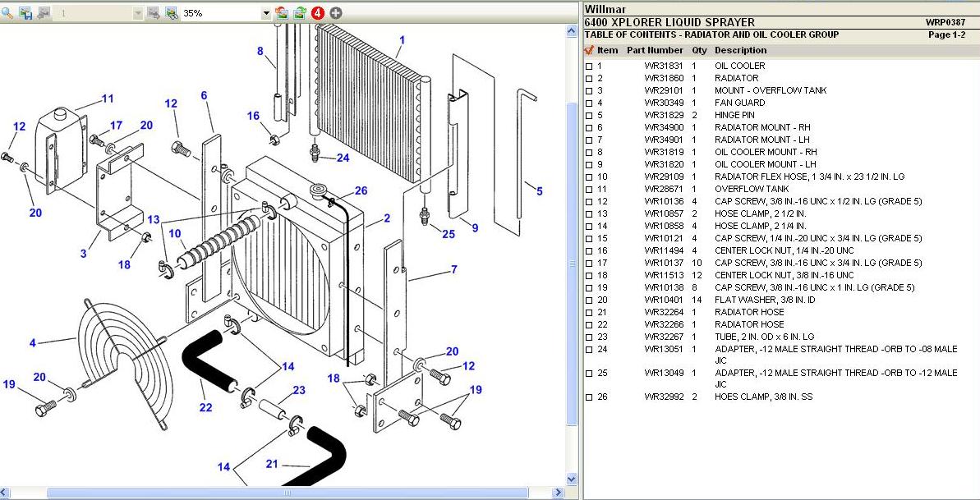
Task: Click callout number 22 by the hose
Action: 205,407
